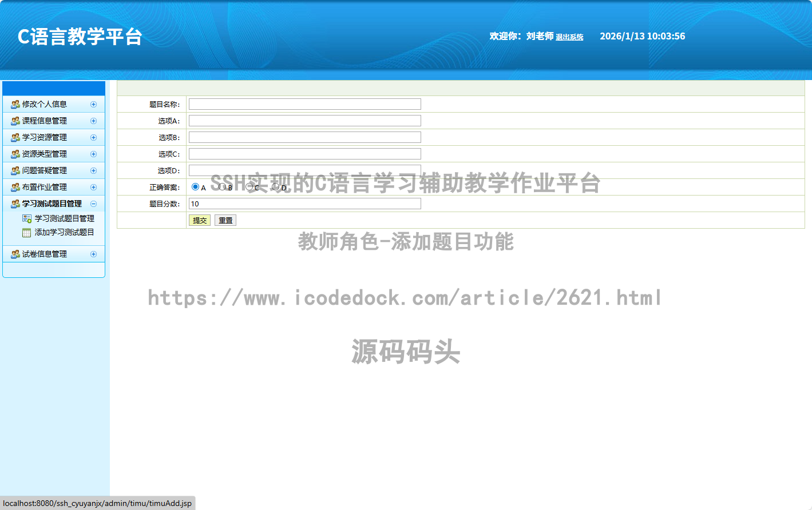The image size is (812, 510).
Task: Open the 课程信息管理 menu item
Action: [45, 121]
